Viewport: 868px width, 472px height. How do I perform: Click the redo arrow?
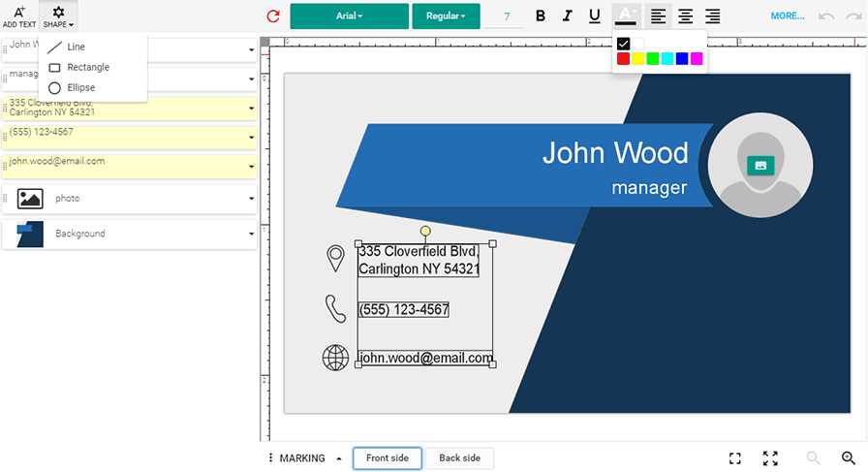click(x=853, y=16)
